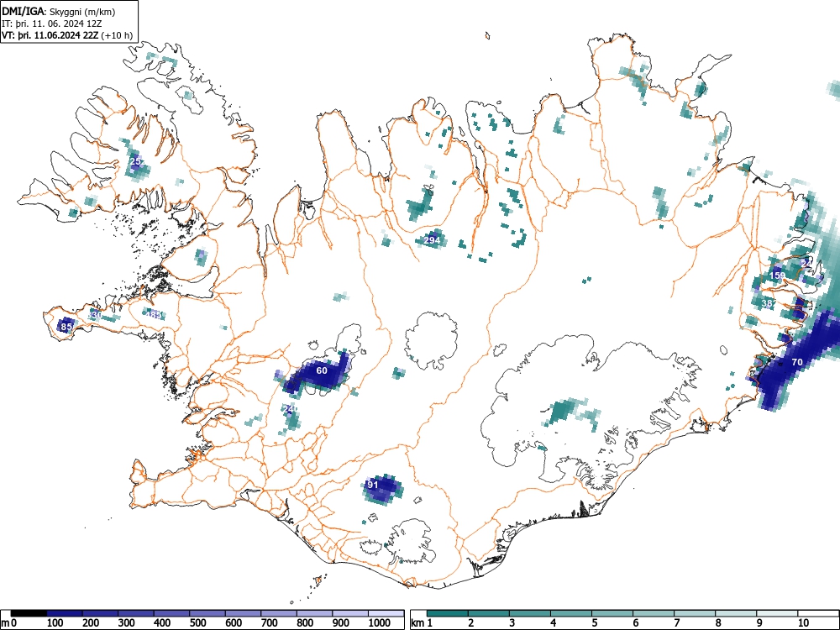Select the 3–4 km teal legend segment
840x630 pixels.
[x=530, y=613]
